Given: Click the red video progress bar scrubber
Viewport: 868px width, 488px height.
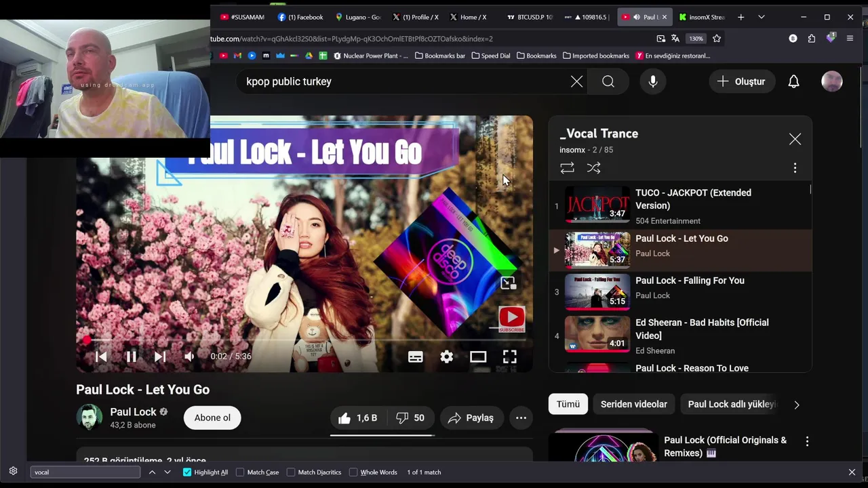Looking at the screenshot, I should tap(87, 340).
